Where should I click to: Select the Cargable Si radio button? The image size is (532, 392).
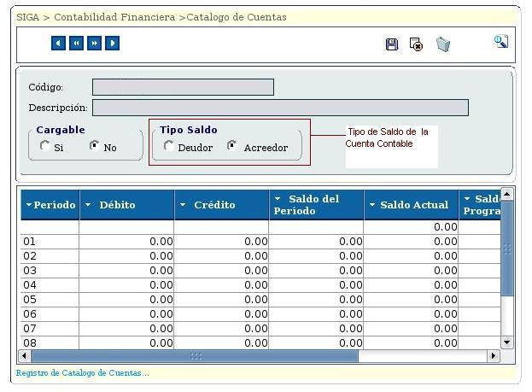point(45,146)
